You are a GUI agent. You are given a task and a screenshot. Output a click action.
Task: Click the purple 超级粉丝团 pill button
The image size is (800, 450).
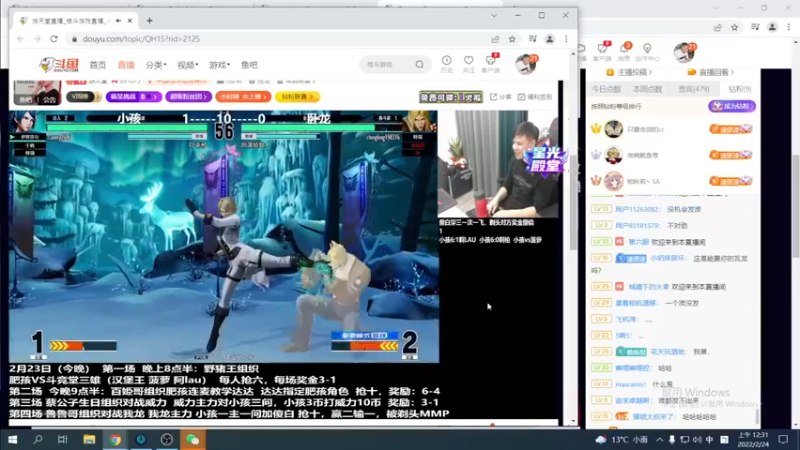click(x=188, y=96)
